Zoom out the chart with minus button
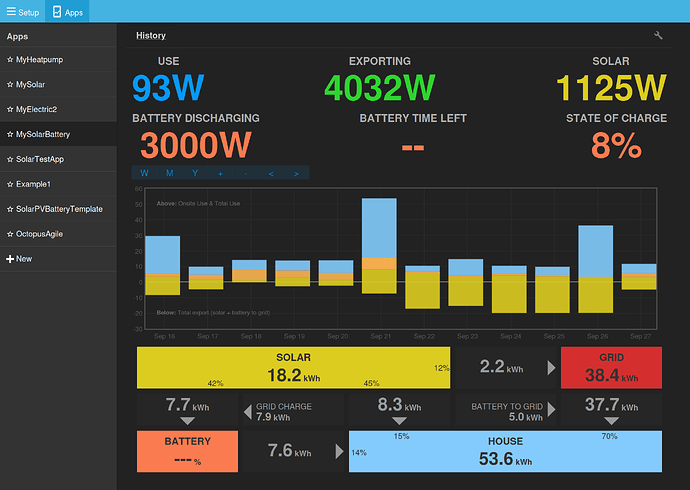Screen dimensions: 690x490 (245, 173)
